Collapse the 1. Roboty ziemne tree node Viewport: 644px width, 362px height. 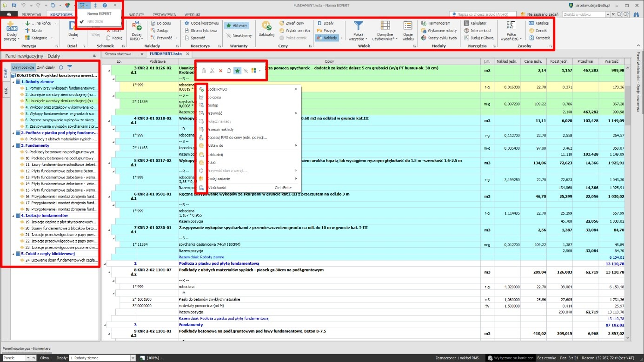13,82
